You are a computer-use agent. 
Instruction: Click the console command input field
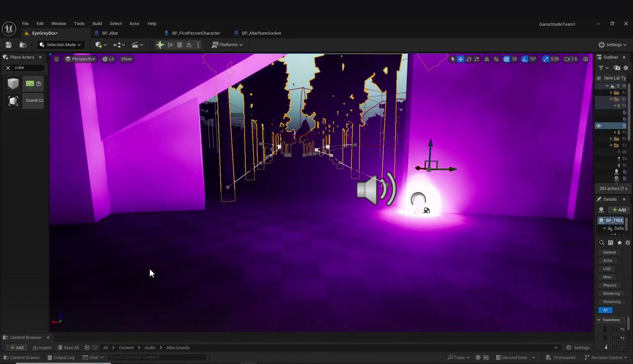(x=157, y=357)
